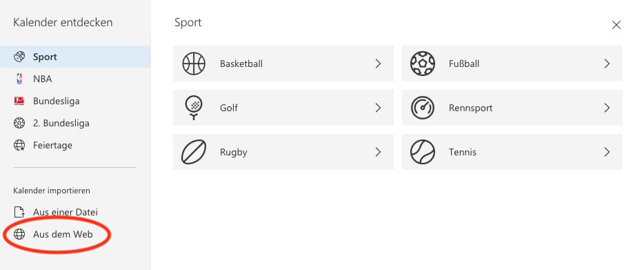Screen dimensions: 644x270
Task: Open the Rugby calendar tile
Action: (x=283, y=152)
